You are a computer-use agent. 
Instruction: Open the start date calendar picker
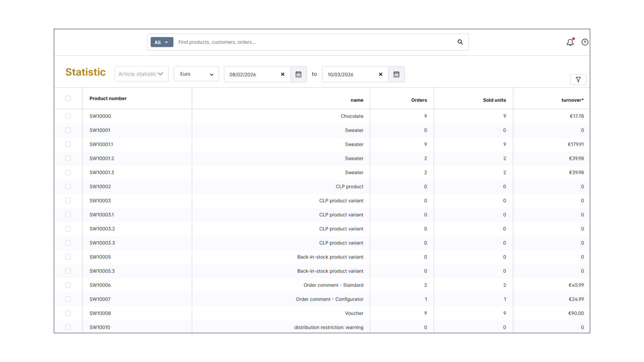(298, 74)
